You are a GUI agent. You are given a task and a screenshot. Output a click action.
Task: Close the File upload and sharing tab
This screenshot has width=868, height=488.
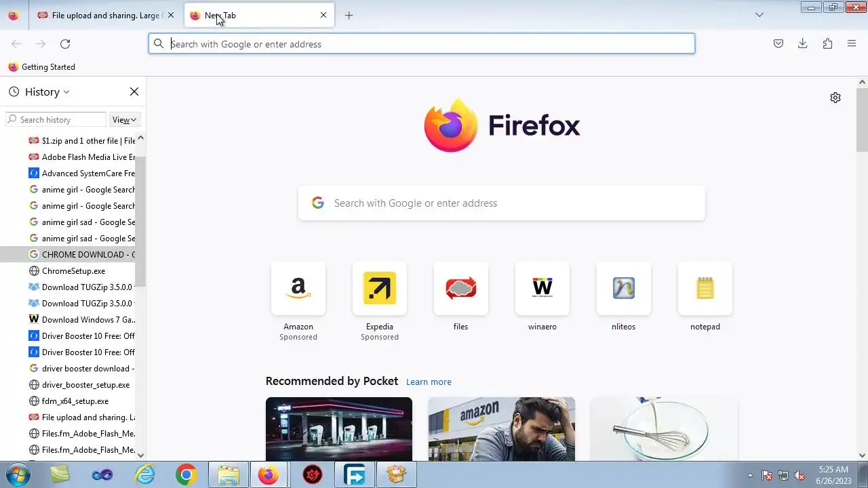(171, 15)
